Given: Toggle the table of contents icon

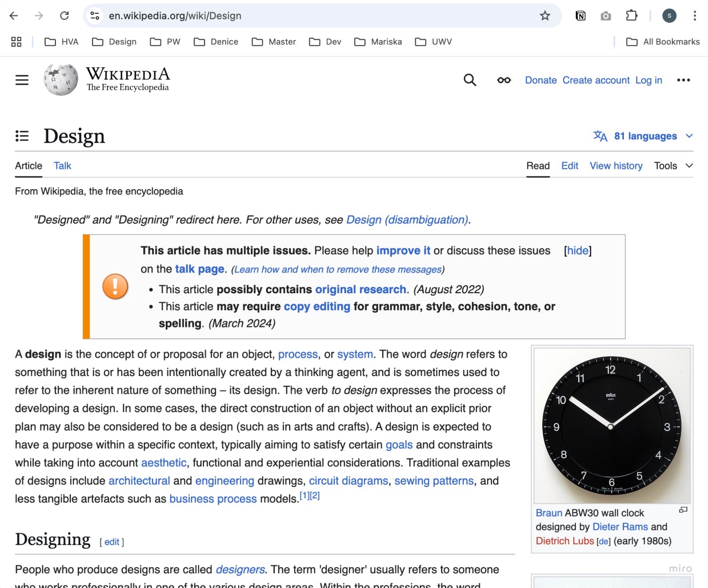Looking at the screenshot, I should click(22, 136).
